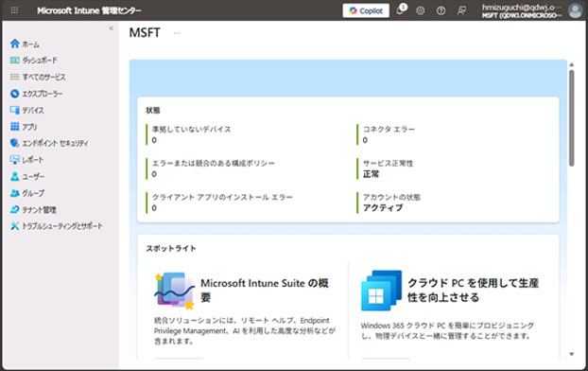Click the Microsoft Intune 管理センター title
Image resolution: width=588 pixels, height=371 pixels.
(89, 10)
